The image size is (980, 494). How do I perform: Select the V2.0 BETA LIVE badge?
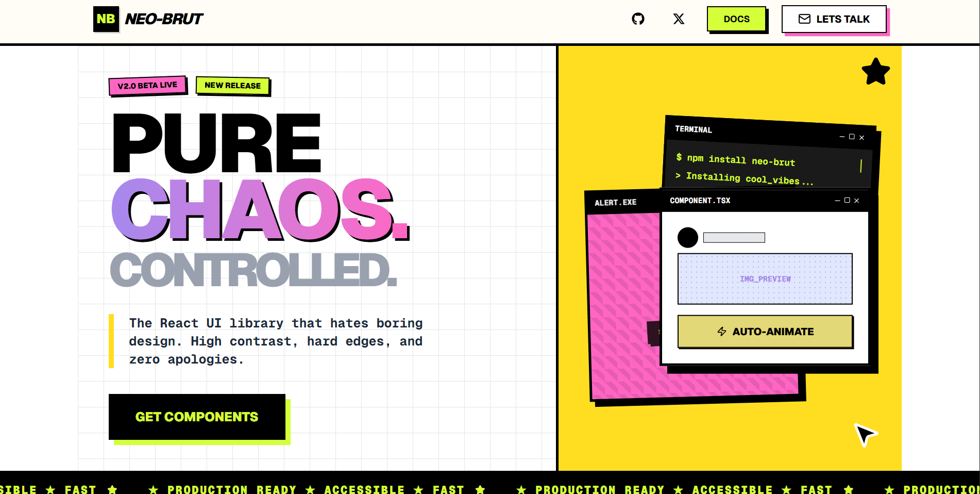coord(147,86)
